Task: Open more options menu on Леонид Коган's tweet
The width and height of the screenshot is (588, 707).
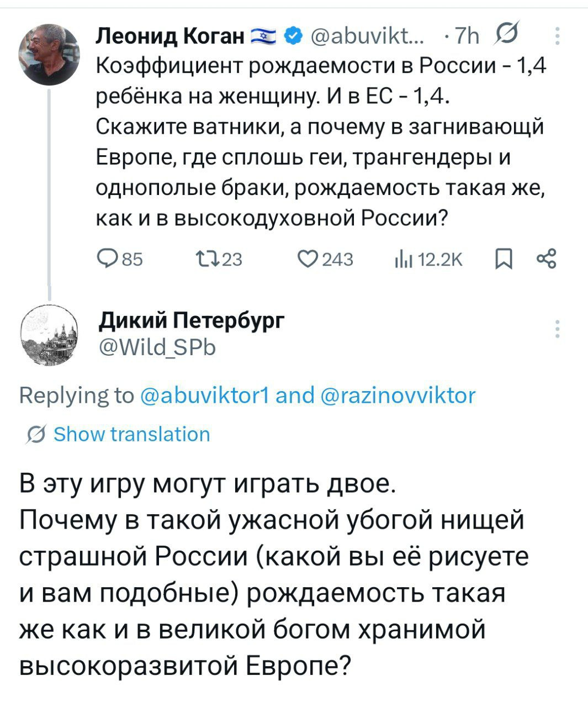Action: pos(558,36)
